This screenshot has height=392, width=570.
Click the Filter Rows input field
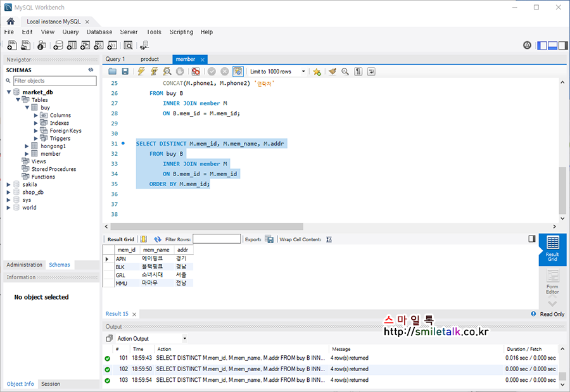coord(217,239)
